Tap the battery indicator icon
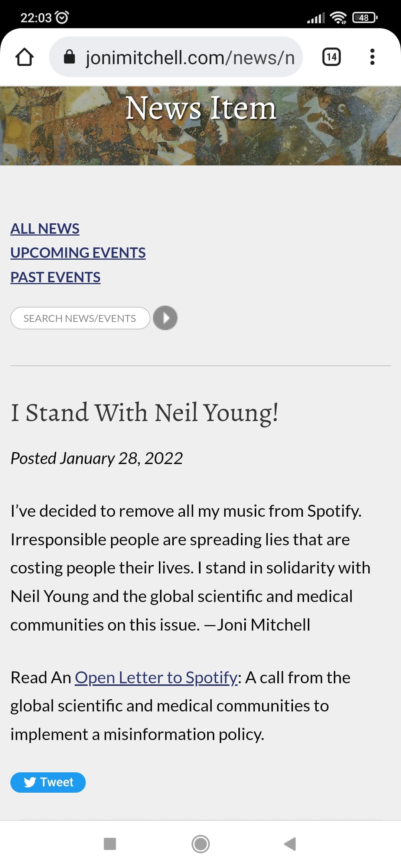This screenshot has height=868, width=401. (x=365, y=17)
